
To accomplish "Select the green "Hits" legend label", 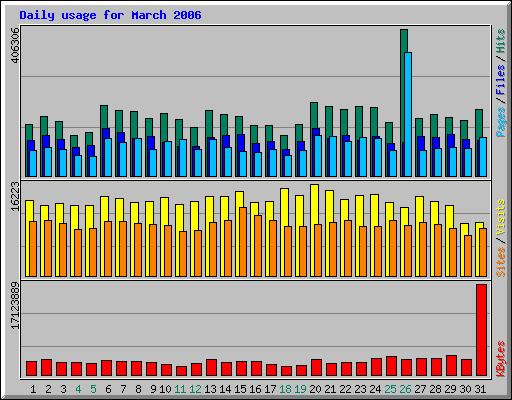I will [x=501, y=41].
